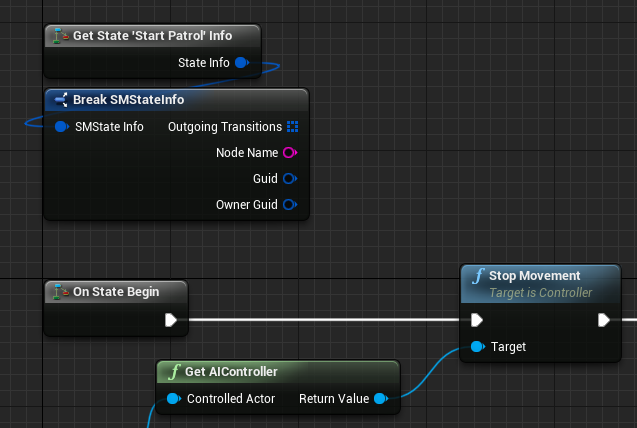The image size is (637, 428).
Task: Select the Get AIController node header
Action: pos(230,372)
